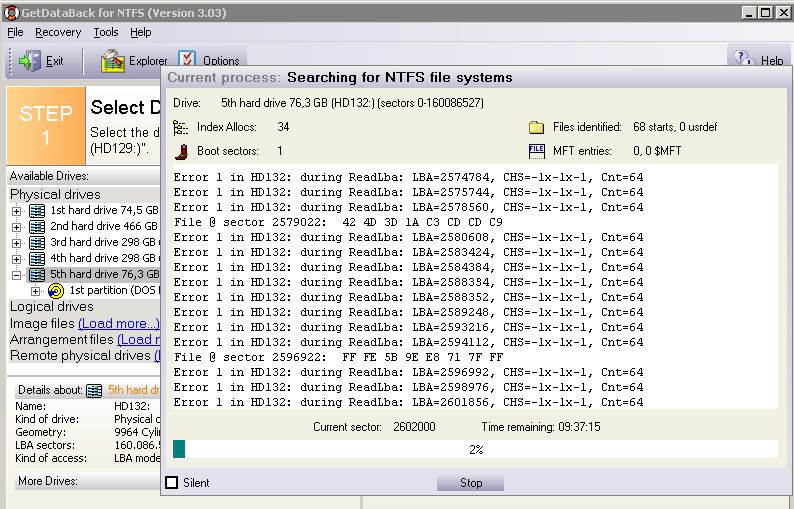Click the 5th hard drive disk icon

point(37,275)
